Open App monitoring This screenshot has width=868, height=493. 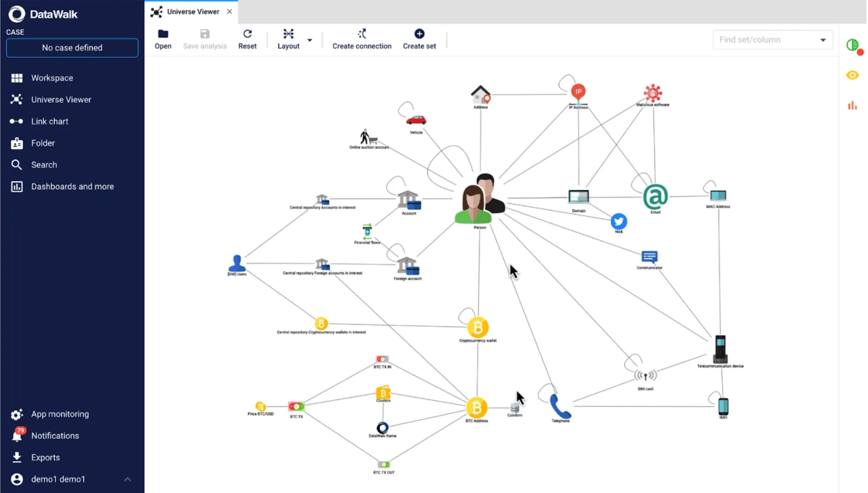pyautogui.click(x=60, y=414)
